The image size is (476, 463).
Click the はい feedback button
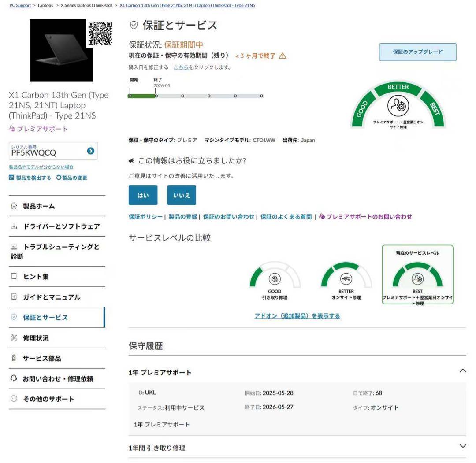143,195
